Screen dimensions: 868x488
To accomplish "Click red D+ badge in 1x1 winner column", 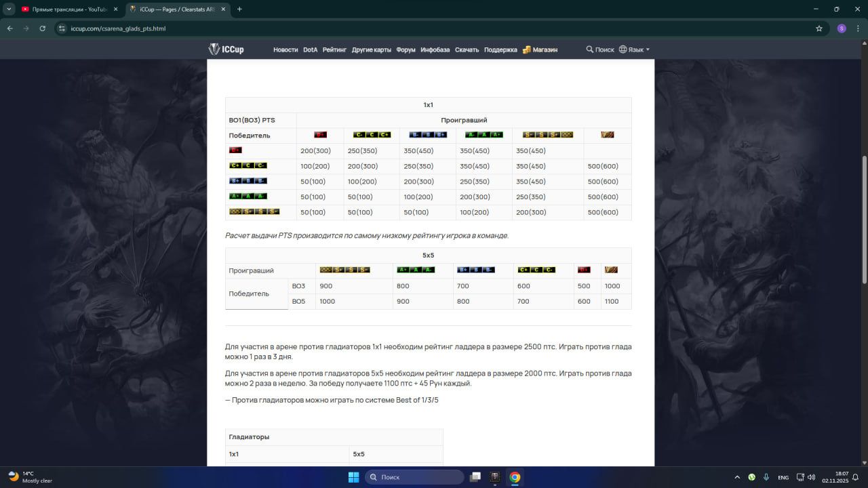I will 235,150.
